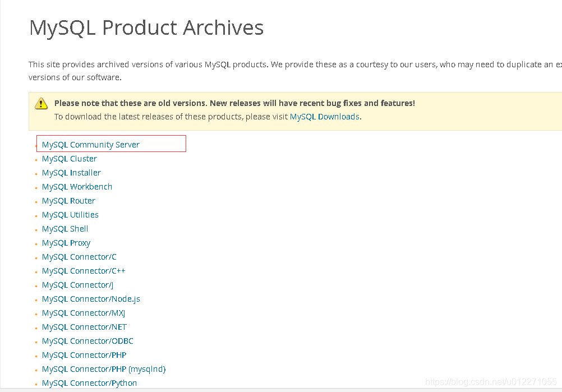Choose the MySQL Connector/J link
This screenshot has width=562, height=392.
pos(77,285)
